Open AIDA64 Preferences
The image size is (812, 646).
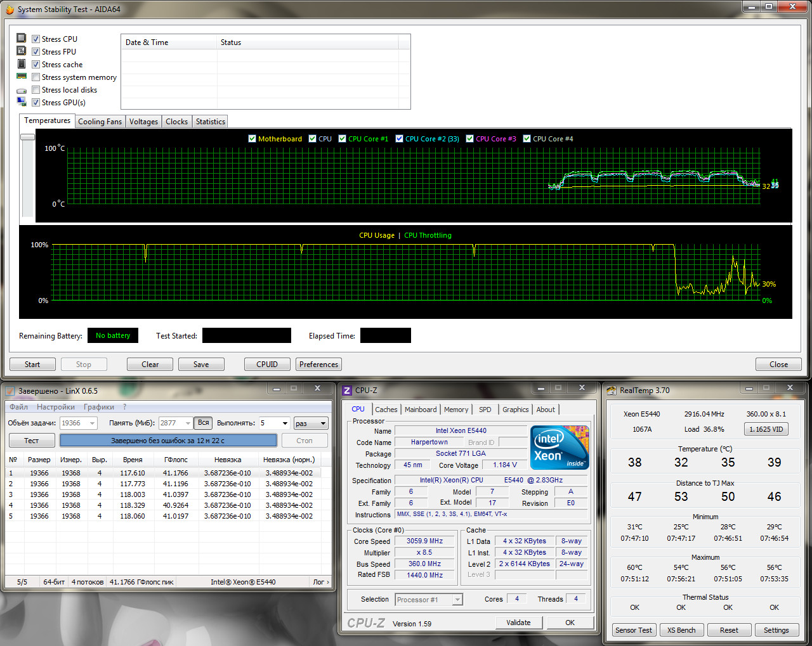(x=318, y=365)
